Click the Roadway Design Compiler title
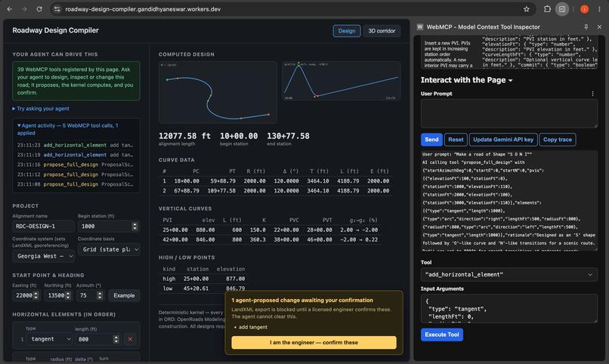Screen dimensions: 609x364 coord(56,30)
